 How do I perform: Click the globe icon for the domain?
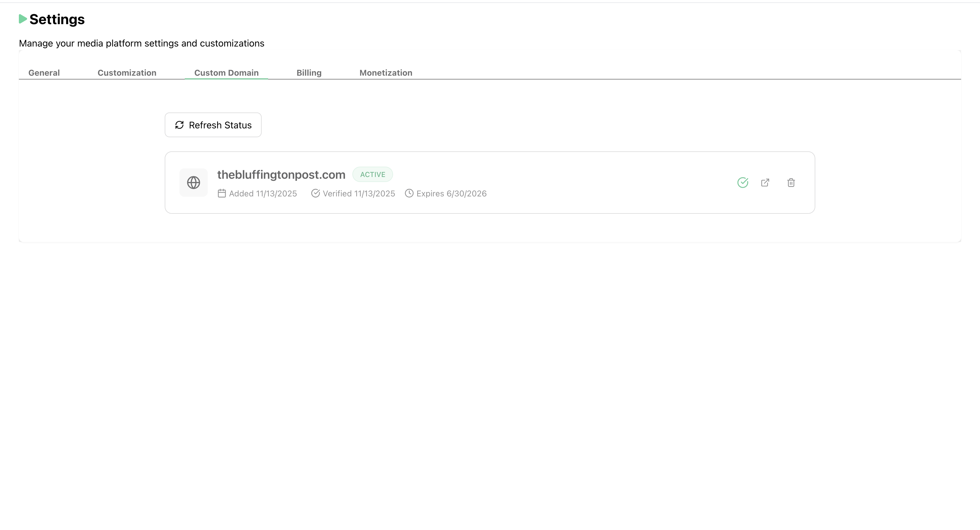(193, 183)
